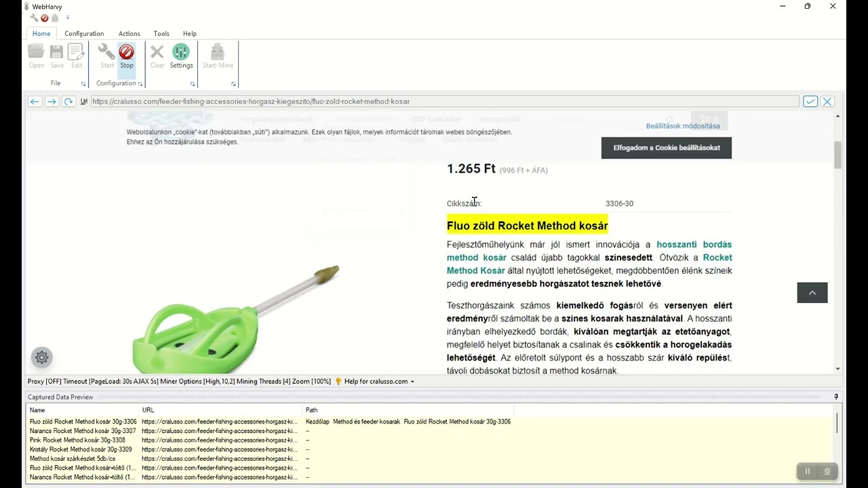Expand Configuration group dialog launcher
Viewport: 868px width, 488px height.
140,84
